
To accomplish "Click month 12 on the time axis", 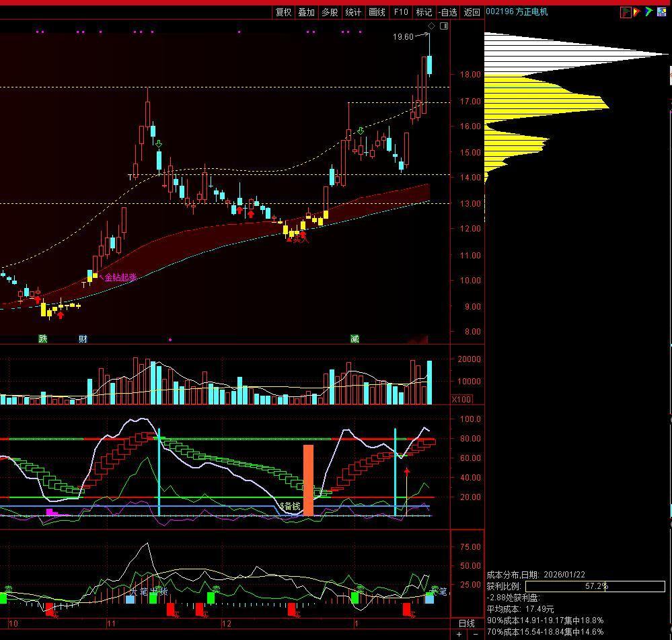I will click(226, 623).
